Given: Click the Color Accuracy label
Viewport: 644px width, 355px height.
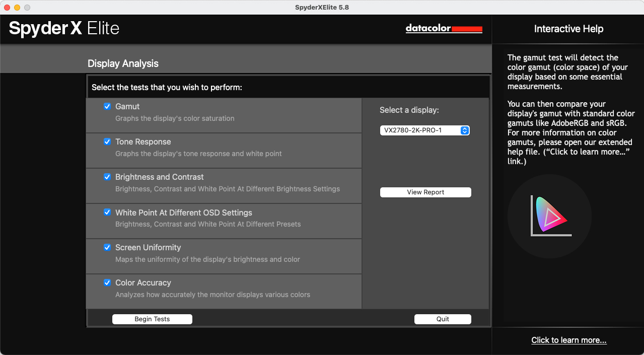Looking at the screenshot, I should [143, 283].
